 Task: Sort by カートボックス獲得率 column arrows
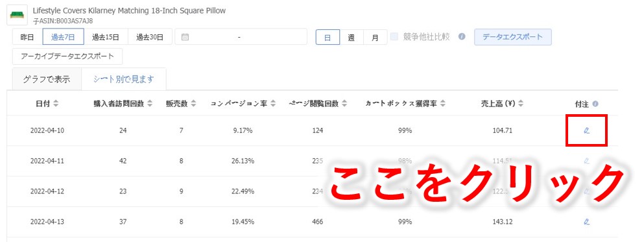442,104
